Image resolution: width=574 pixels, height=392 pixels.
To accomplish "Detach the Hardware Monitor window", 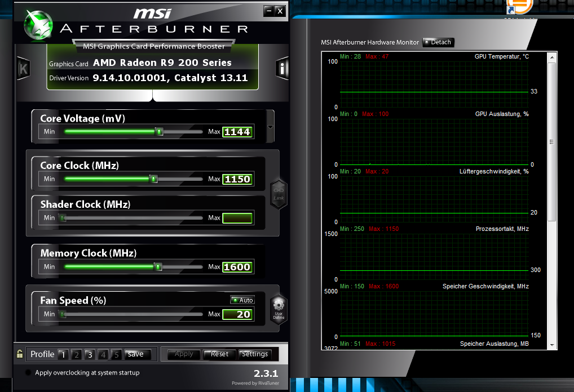I will [x=438, y=42].
